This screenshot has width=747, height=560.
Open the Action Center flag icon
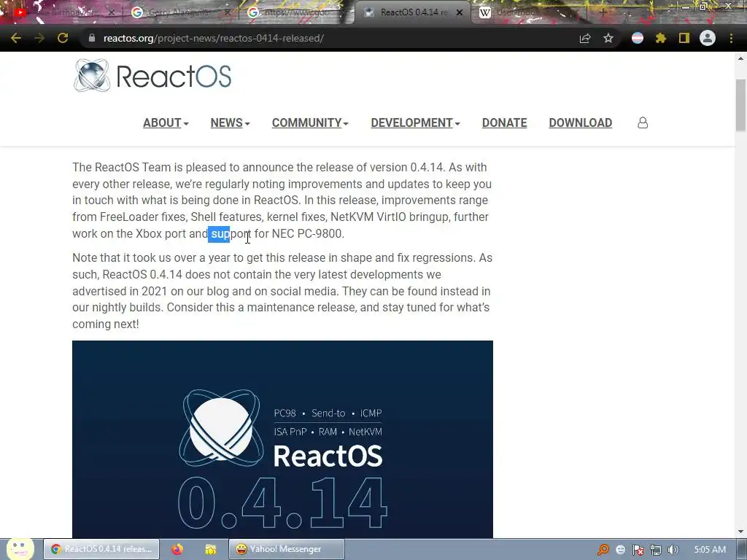click(x=638, y=550)
